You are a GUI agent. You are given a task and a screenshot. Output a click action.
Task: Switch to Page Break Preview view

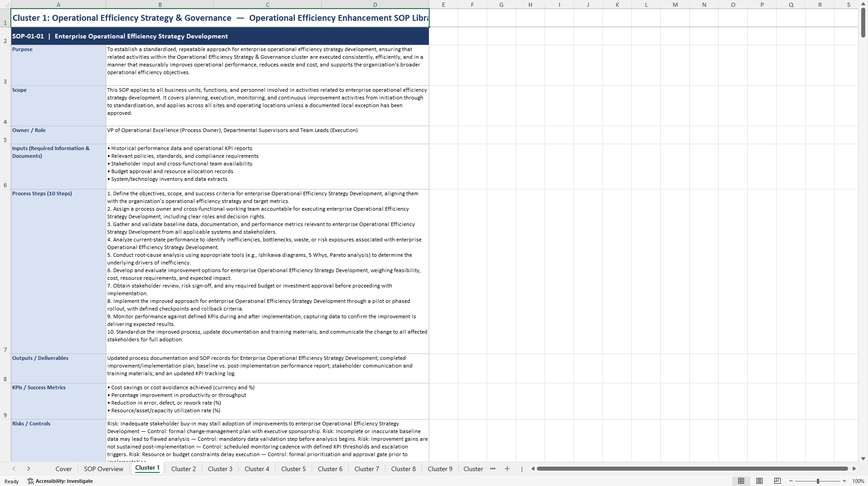pos(778,481)
